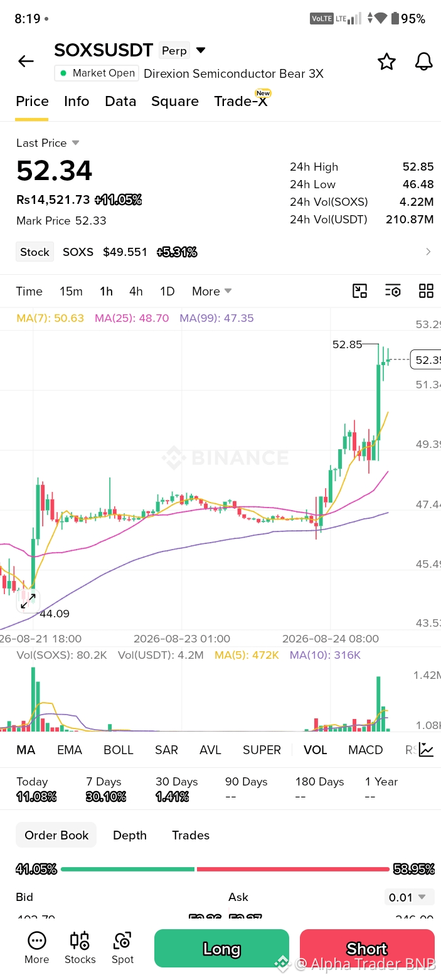Open indicator chart settings icon beside RSI

[x=427, y=750]
